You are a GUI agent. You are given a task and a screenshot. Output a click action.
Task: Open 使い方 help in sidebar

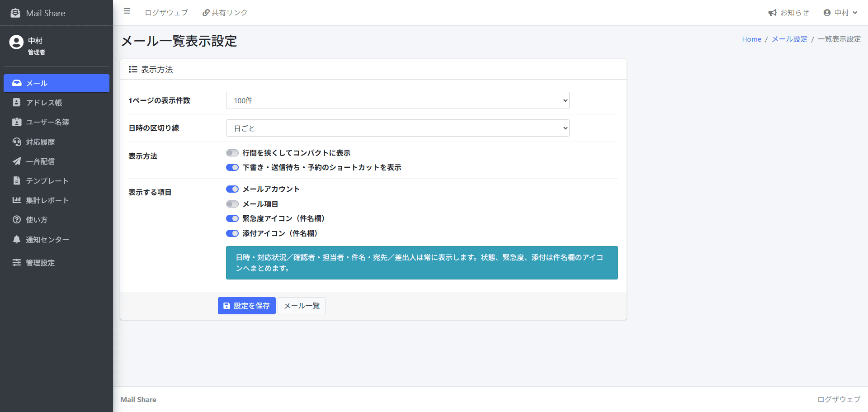click(x=57, y=220)
